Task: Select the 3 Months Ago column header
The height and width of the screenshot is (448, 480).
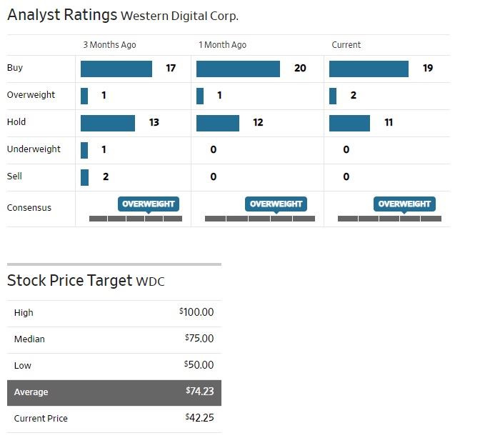Action: pos(109,45)
